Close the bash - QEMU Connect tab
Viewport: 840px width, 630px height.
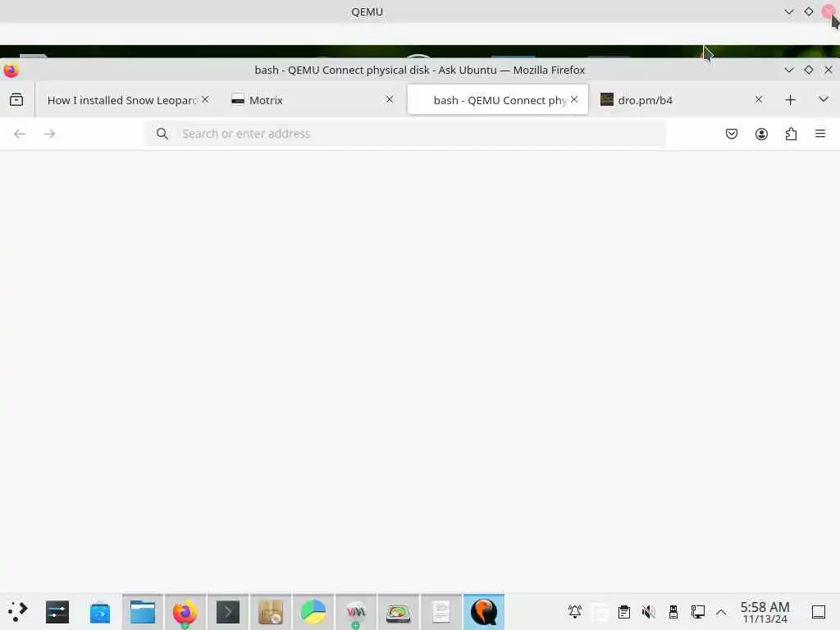[574, 99]
